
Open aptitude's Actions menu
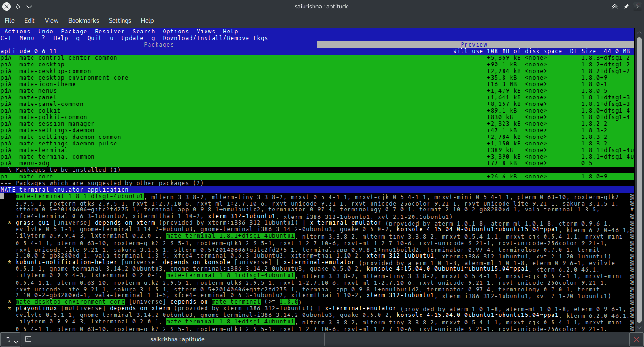click(17, 32)
